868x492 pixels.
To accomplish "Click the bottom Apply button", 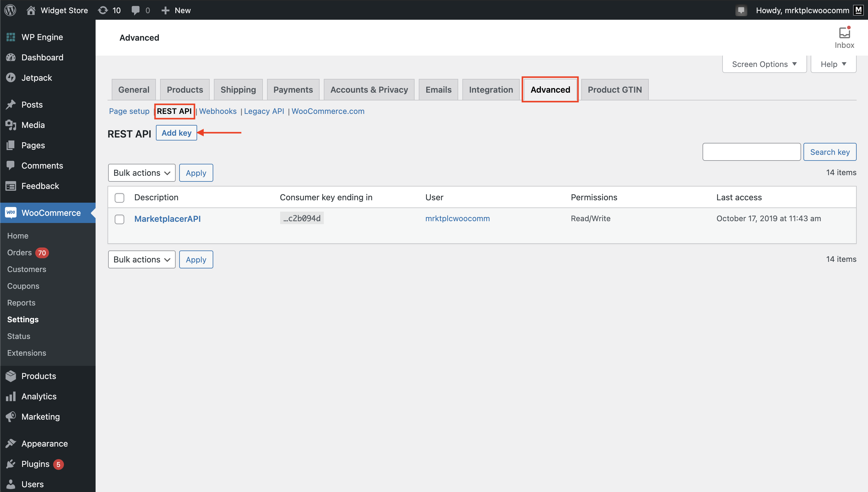I will (x=196, y=259).
